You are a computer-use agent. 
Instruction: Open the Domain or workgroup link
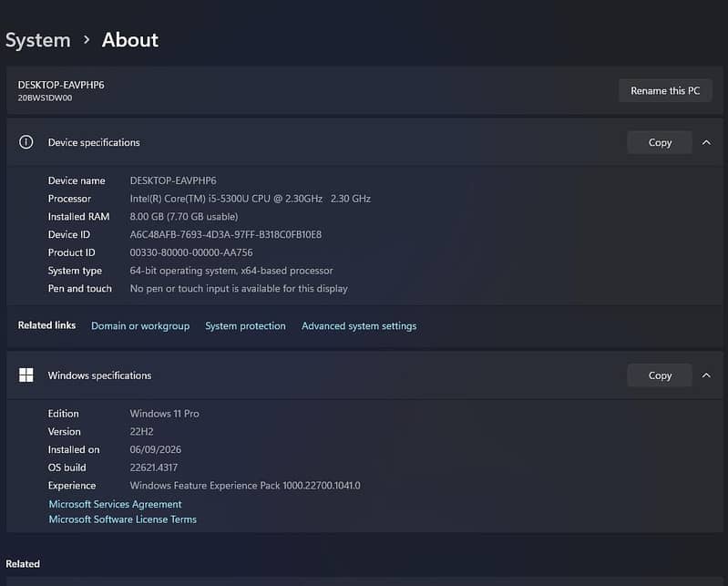(x=140, y=326)
